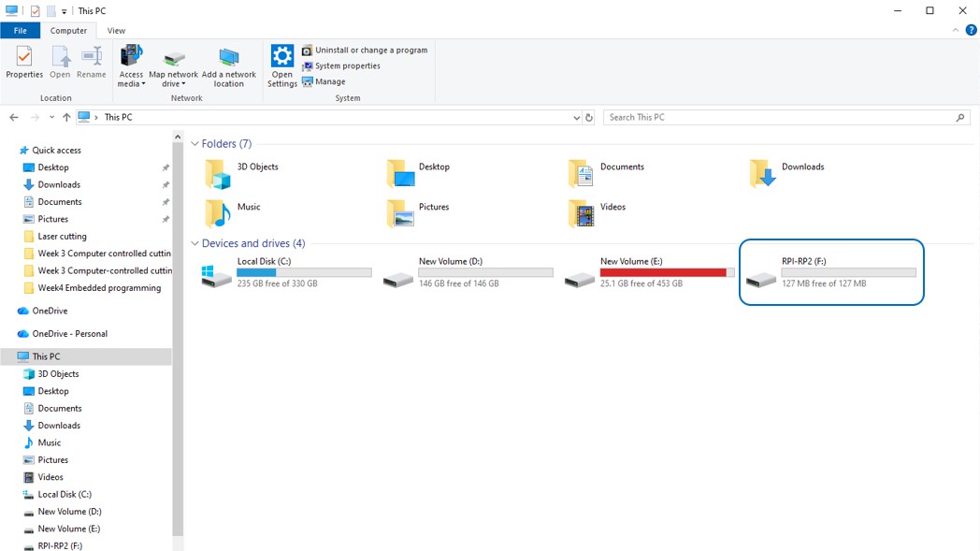This screenshot has width=980, height=551.
Task: Collapse the Devices and drives (4) section
Action: [195, 243]
